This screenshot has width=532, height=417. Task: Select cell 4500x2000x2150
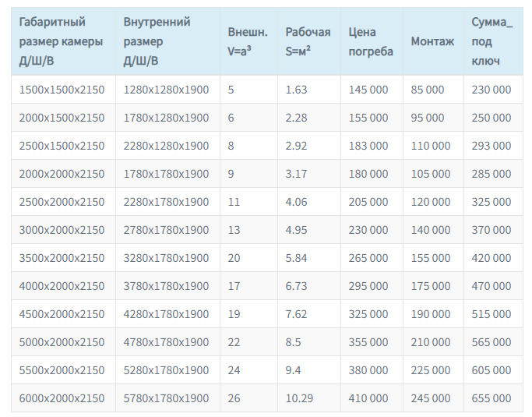point(62,314)
